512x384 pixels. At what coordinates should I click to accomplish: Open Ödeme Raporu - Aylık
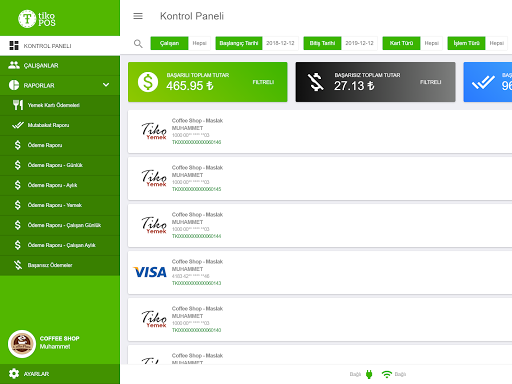60,185
